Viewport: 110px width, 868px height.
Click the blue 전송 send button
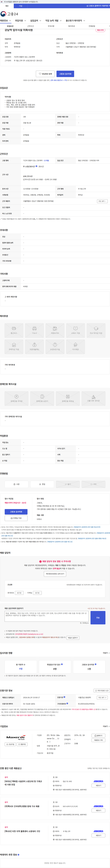point(98,618)
